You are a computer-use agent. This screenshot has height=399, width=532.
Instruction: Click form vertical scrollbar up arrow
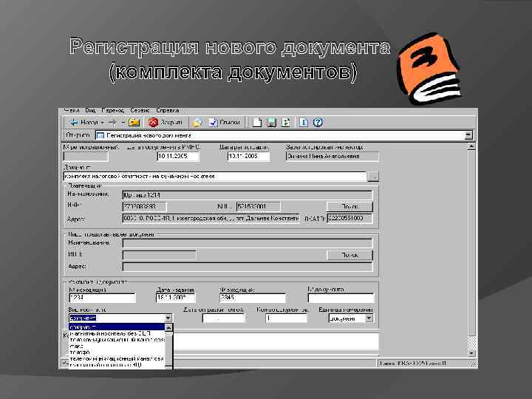click(471, 146)
